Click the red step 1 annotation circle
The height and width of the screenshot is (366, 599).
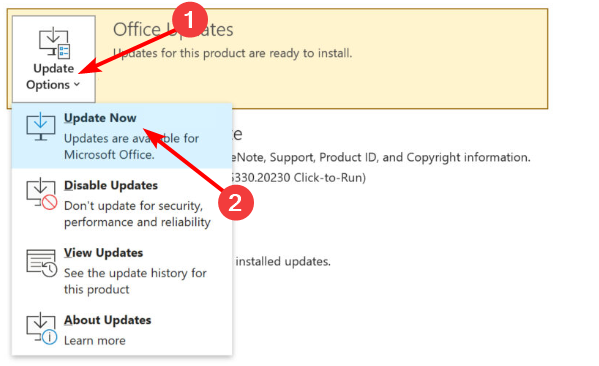[190, 19]
